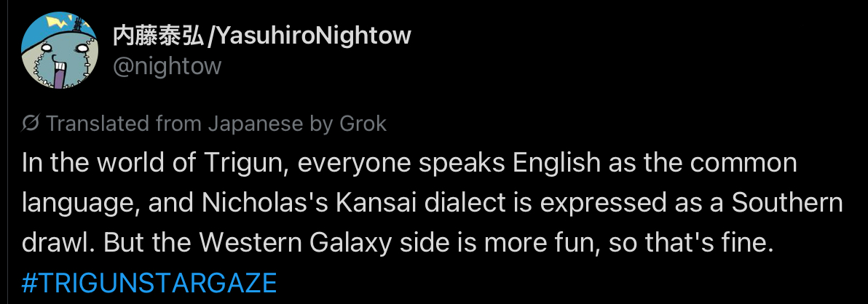Click the "Translated from Japanese by Grok" label
This screenshot has height=304, width=868.
coord(216,124)
